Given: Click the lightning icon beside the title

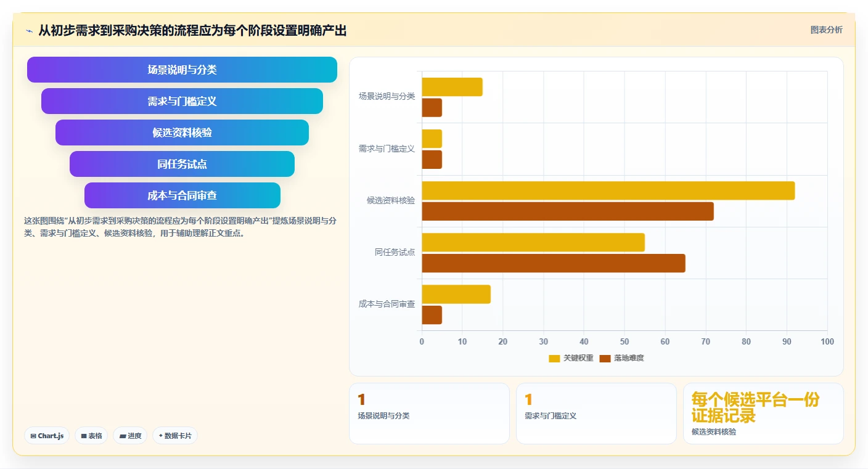Looking at the screenshot, I should pos(29,30).
